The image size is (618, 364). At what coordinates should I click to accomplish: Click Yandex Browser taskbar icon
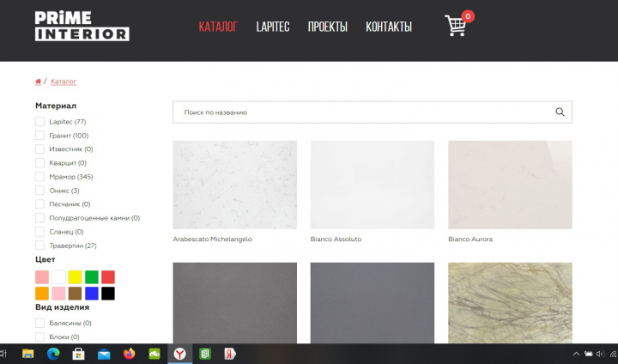pyautogui.click(x=179, y=354)
